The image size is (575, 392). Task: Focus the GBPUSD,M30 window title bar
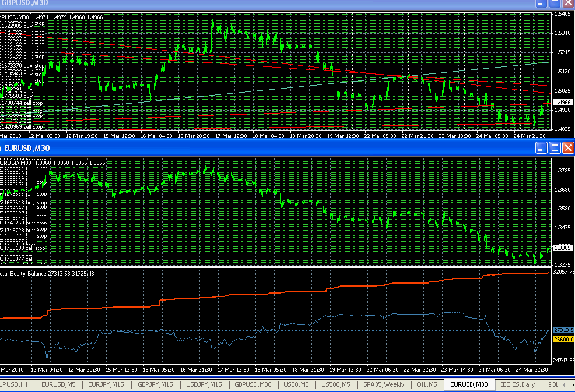click(x=233, y=3)
